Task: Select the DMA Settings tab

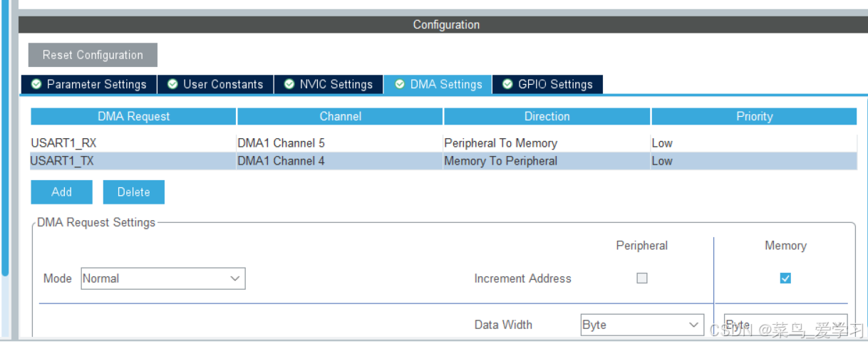Action: (x=438, y=84)
